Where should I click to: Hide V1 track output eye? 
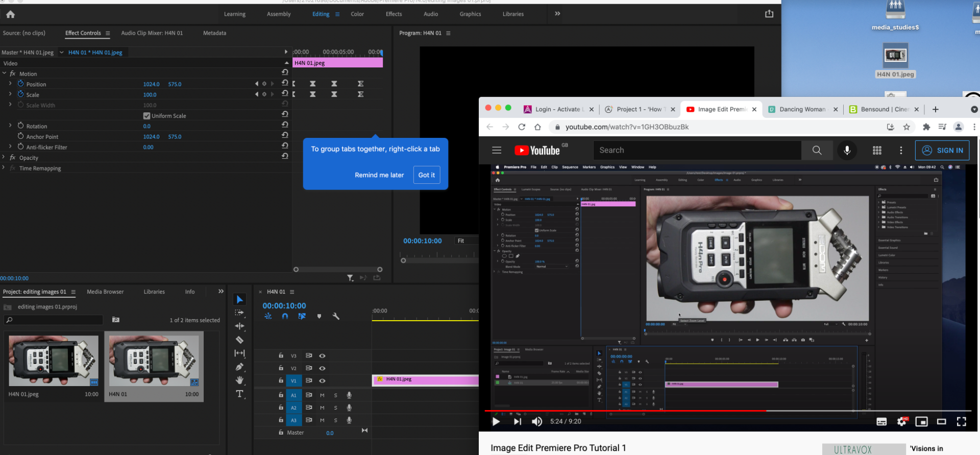[x=322, y=380]
